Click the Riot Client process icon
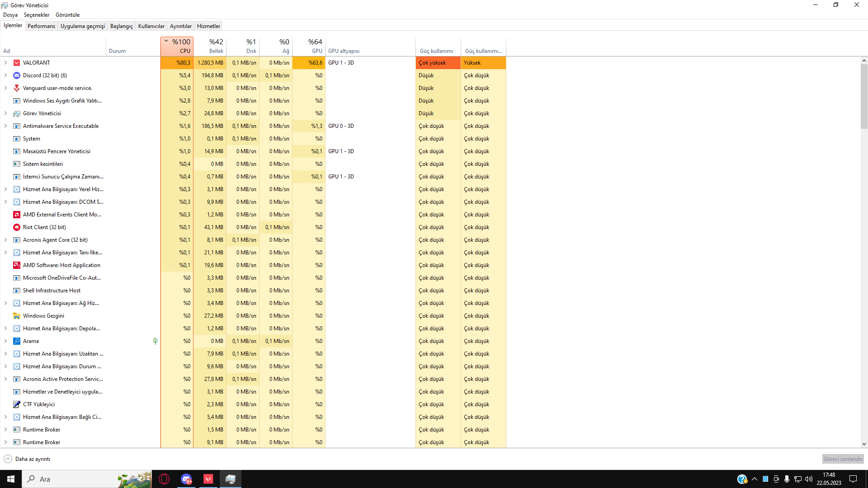The image size is (868, 488). tap(17, 227)
